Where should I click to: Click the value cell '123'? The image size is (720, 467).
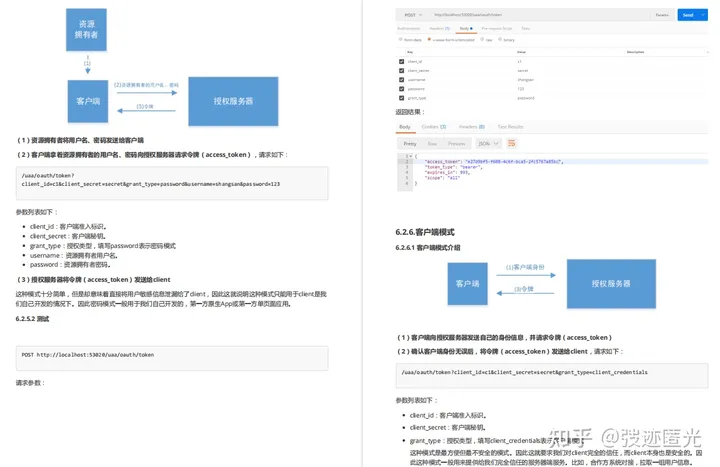tap(520, 89)
